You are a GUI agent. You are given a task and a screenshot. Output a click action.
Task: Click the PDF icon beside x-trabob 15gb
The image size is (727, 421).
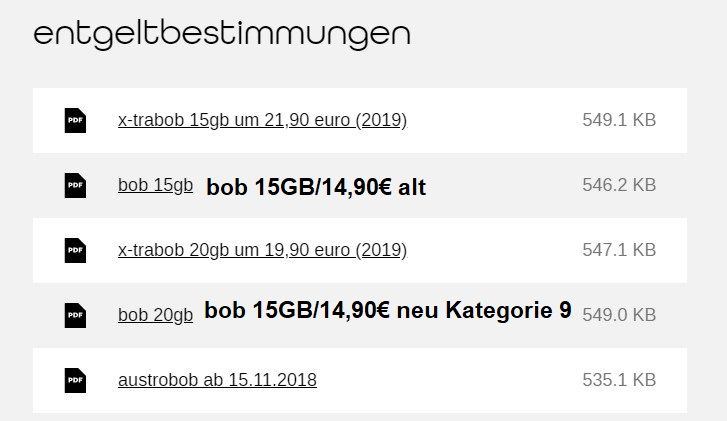(x=75, y=120)
